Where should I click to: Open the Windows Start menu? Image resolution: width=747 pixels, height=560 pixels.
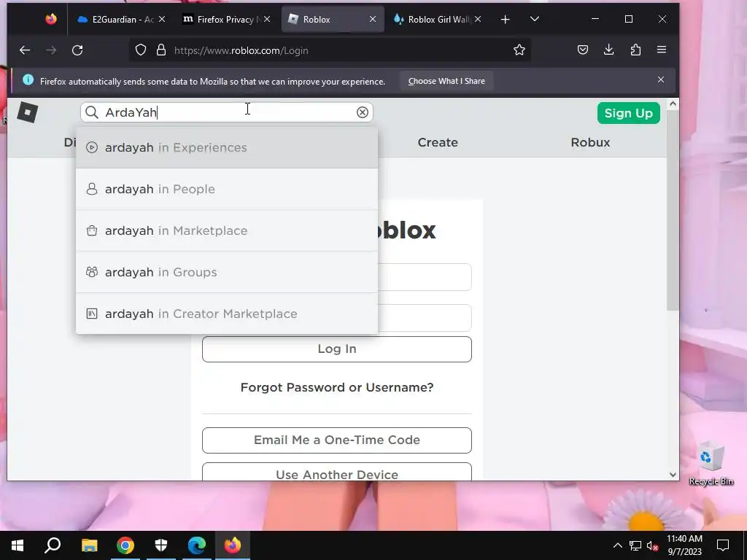(x=18, y=545)
